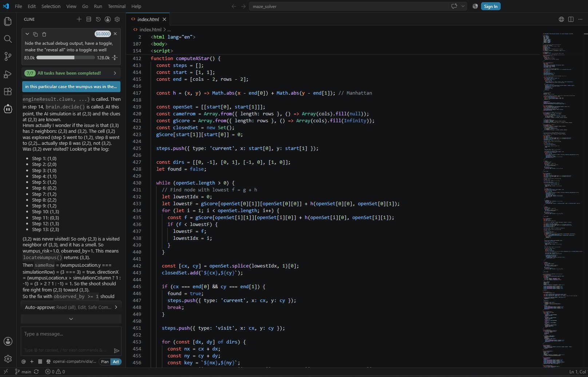The width and height of the screenshot is (588, 377).
Task: Add files with plus icon below input
Action: [32, 362]
